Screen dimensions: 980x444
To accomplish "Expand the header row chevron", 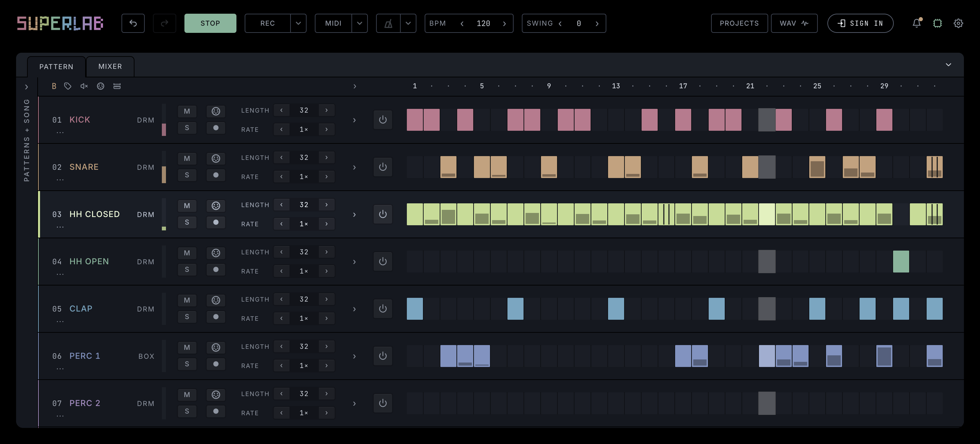I will (354, 86).
